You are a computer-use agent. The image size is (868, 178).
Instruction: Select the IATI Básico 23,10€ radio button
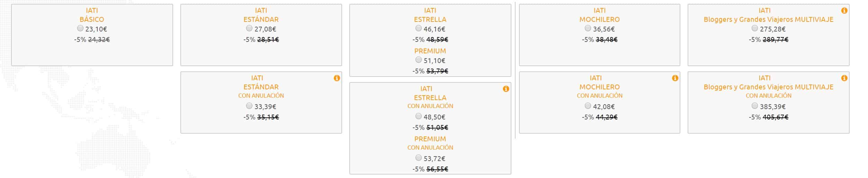80,28
